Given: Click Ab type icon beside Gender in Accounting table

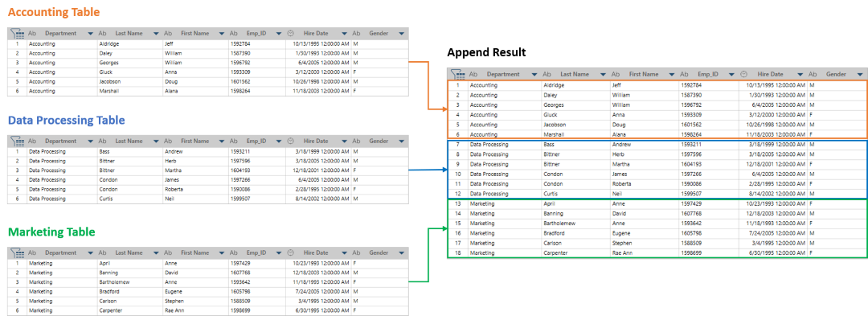Looking at the screenshot, I should click(x=357, y=33).
